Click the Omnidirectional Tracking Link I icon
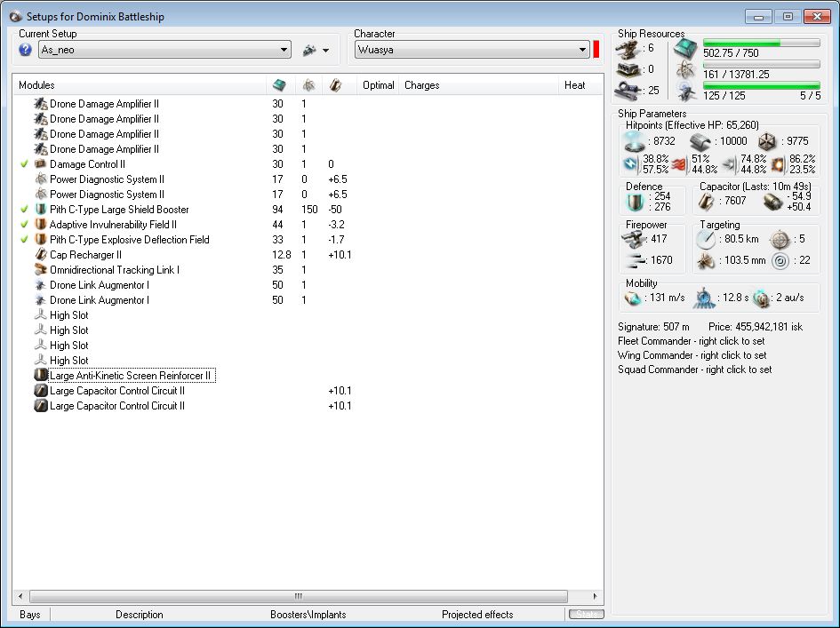The width and height of the screenshot is (840, 628). tap(41, 270)
